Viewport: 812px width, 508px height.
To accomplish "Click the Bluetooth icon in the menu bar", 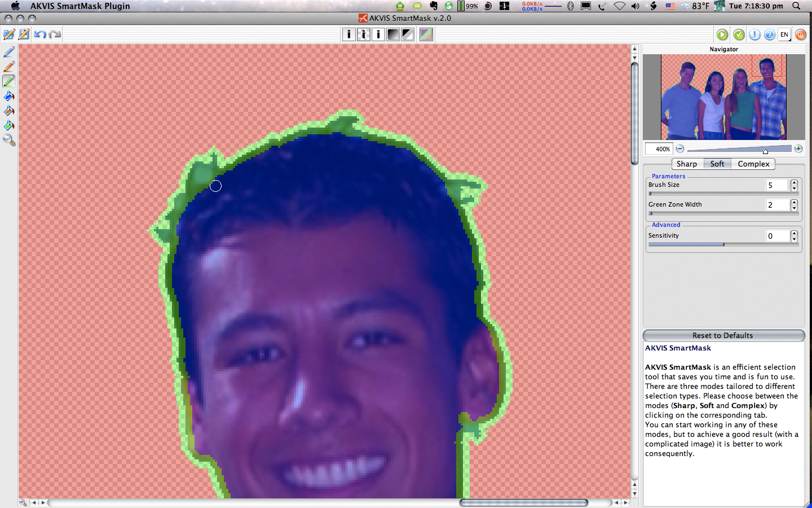I will click(570, 6).
